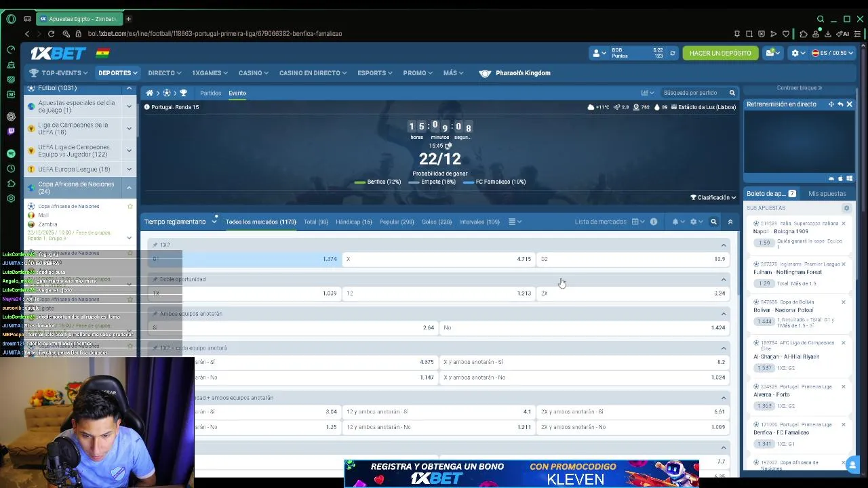Click in the Búsqueda por partido field
This screenshot has width=868, height=488.
click(692, 93)
